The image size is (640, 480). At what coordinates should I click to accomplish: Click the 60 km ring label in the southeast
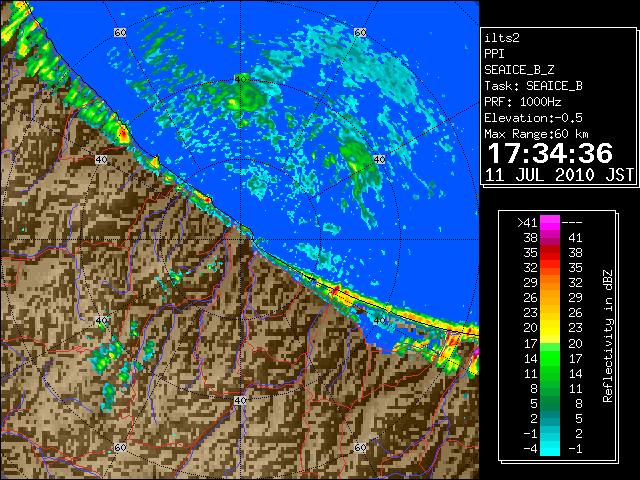(x=360, y=447)
